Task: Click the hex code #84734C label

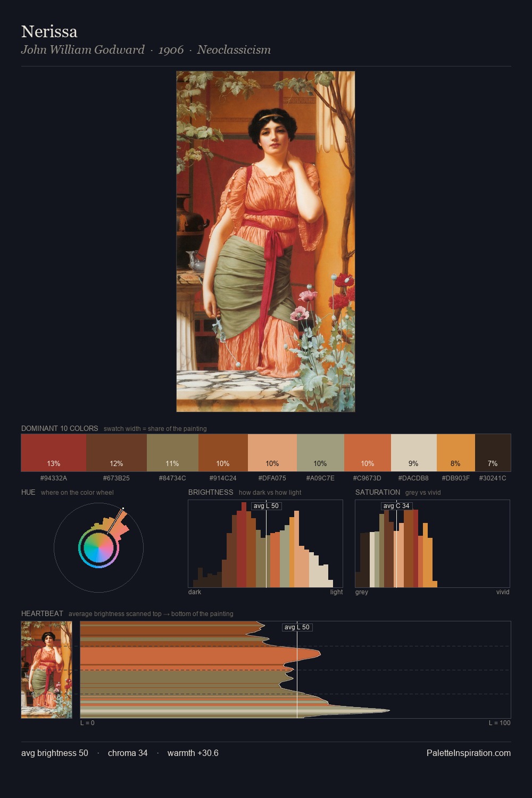Action: coord(172,478)
